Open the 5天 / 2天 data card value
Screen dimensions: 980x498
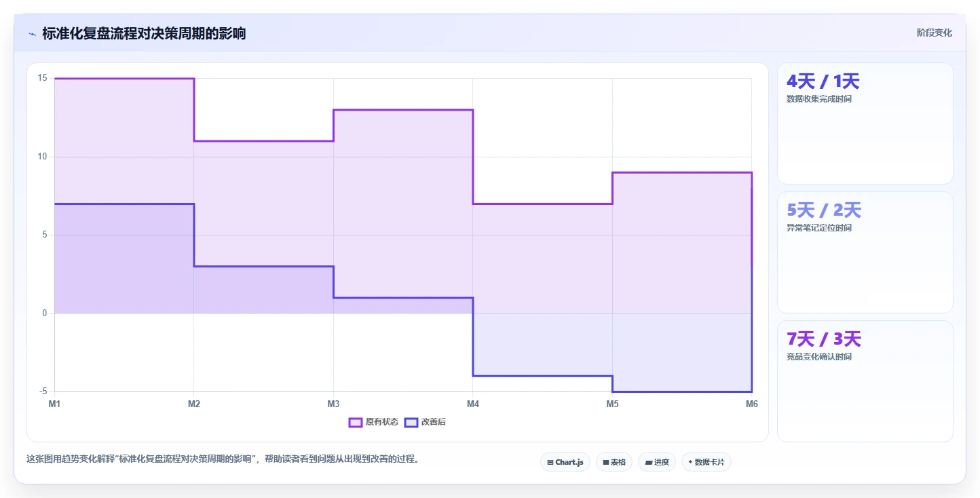(x=824, y=210)
